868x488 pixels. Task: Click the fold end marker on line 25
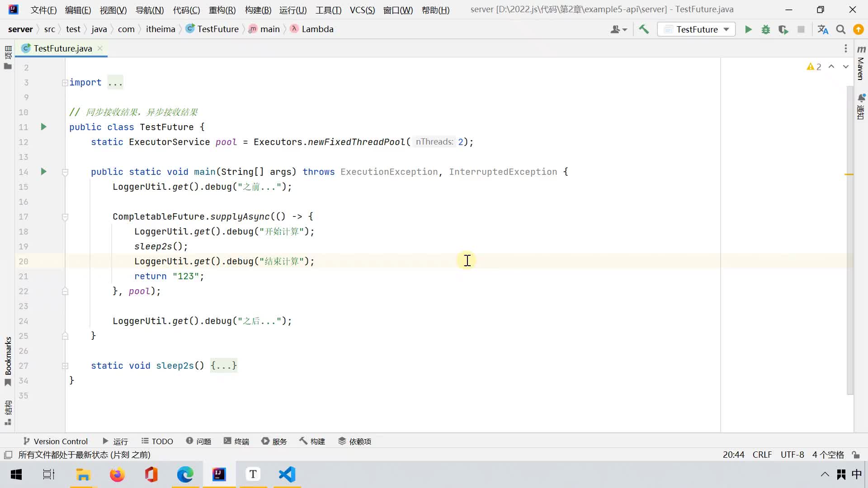tap(65, 336)
